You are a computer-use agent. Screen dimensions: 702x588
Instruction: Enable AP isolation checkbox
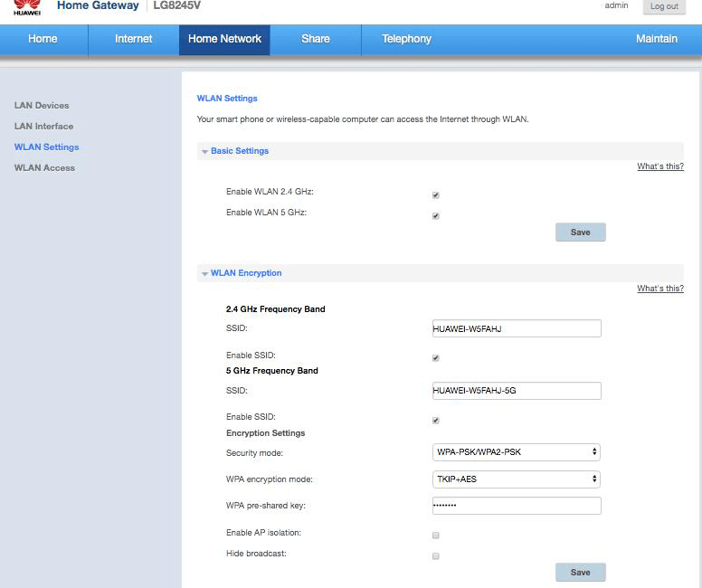(436, 536)
